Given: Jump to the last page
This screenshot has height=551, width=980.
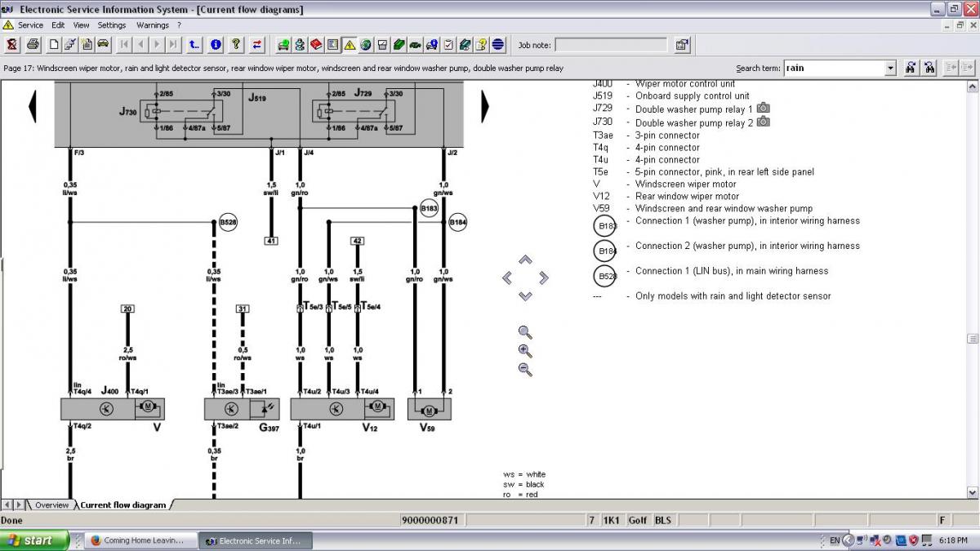Looking at the screenshot, I should click(x=174, y=44).
